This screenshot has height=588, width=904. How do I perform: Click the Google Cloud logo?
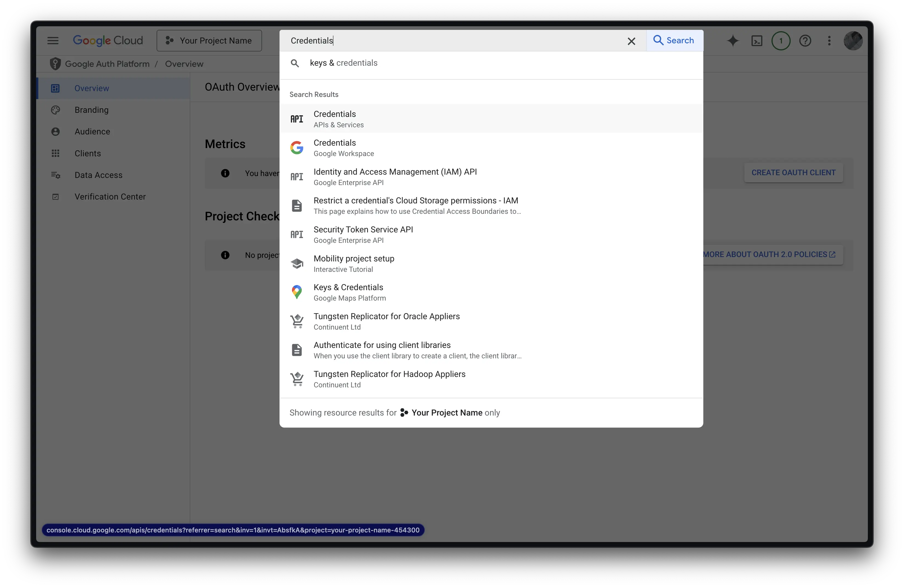point(108,41)
